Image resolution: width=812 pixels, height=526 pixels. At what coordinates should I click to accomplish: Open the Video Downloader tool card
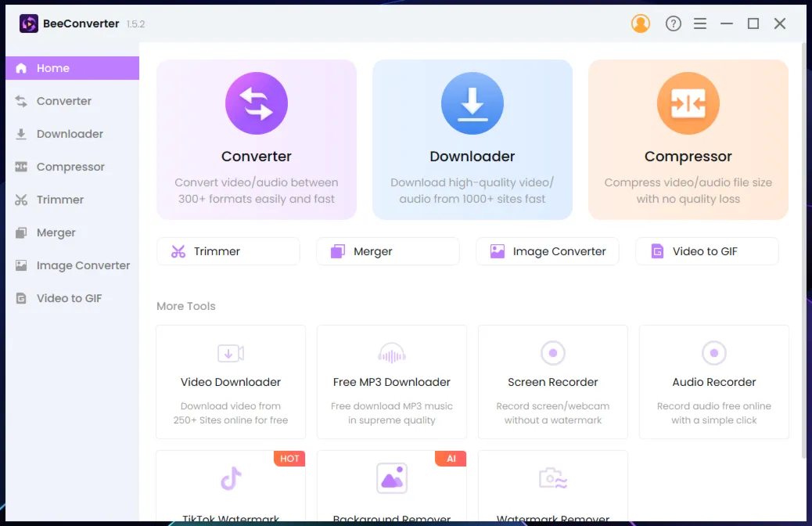tap(231, 382)
